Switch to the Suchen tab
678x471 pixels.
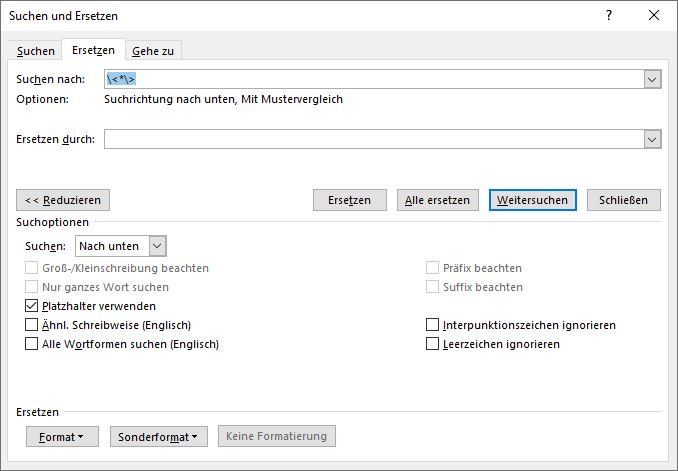[36, 51]
